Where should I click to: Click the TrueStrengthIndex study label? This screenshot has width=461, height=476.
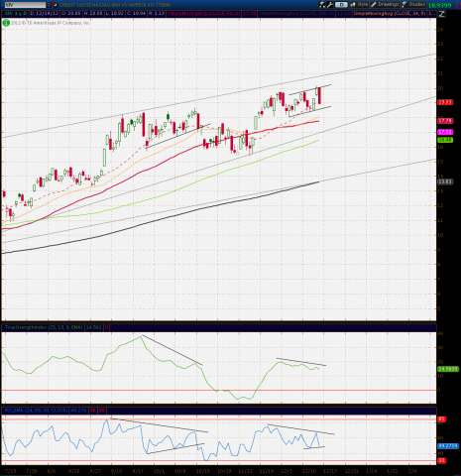[x=44, y=327]
